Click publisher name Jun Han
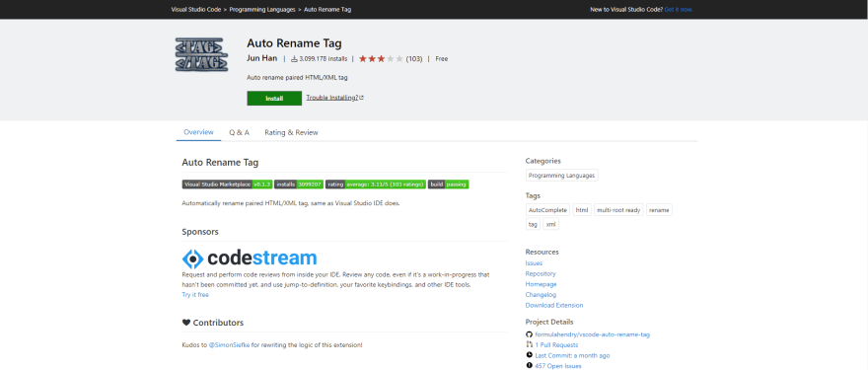868x370 pixels. pyautogui.click(x=261, y=59)
